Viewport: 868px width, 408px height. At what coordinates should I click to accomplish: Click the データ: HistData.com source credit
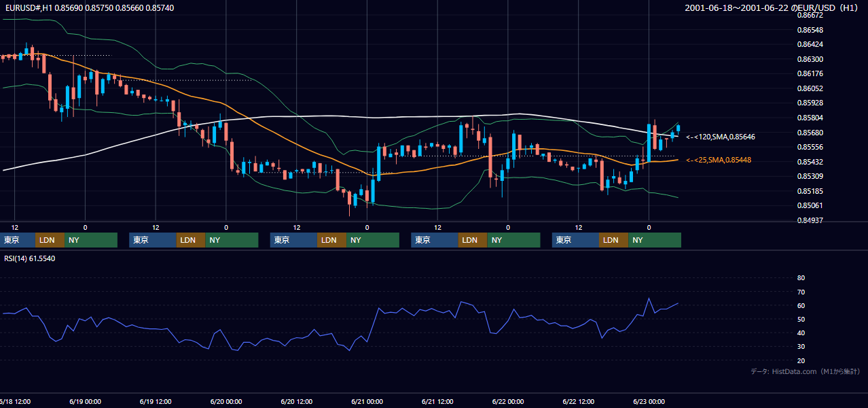pos(806,372)
